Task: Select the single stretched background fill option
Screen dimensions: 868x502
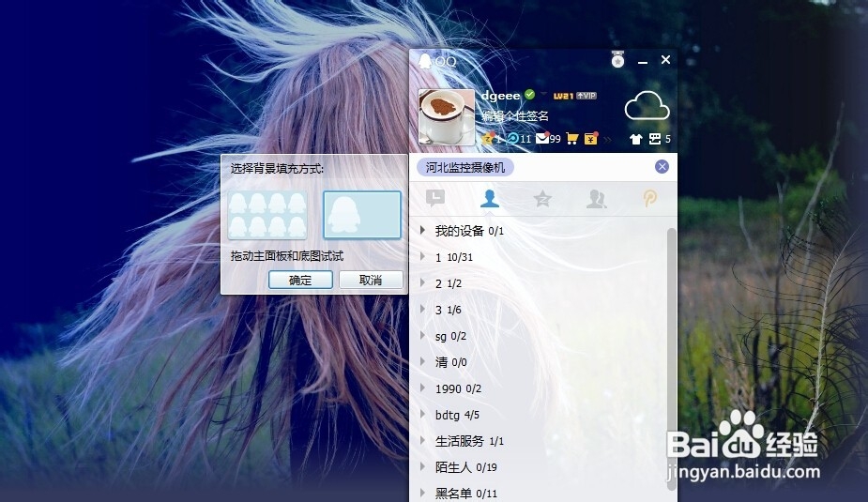Action: (x=362, y=215)
